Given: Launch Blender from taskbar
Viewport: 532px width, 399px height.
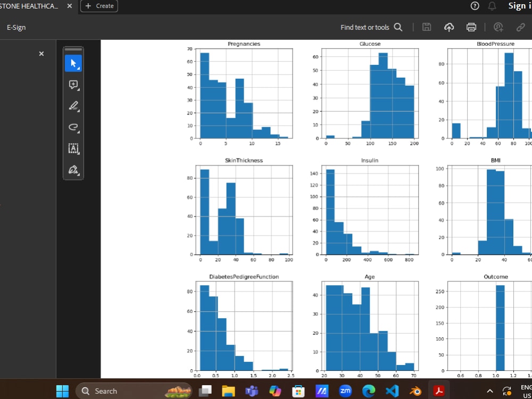Looking at the screenshot, I should coord(415,391).
